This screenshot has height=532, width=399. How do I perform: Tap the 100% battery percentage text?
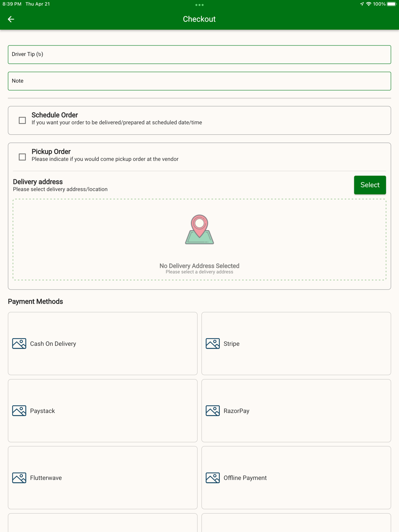click(x=379, y=4)
